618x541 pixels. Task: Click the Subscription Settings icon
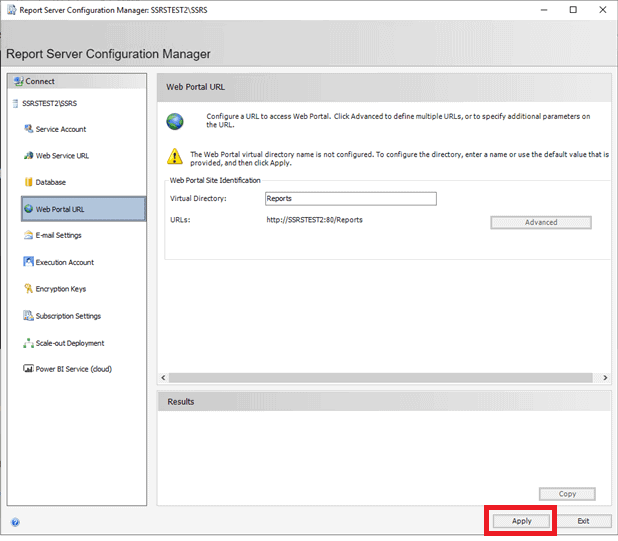point(28,316)
